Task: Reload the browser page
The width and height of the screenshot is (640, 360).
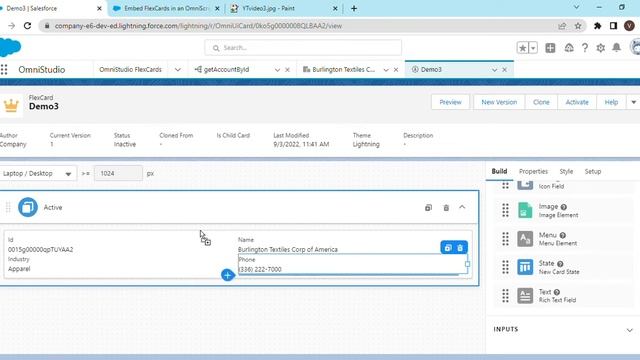Action: pyautogui.click(x=27, y=26)
